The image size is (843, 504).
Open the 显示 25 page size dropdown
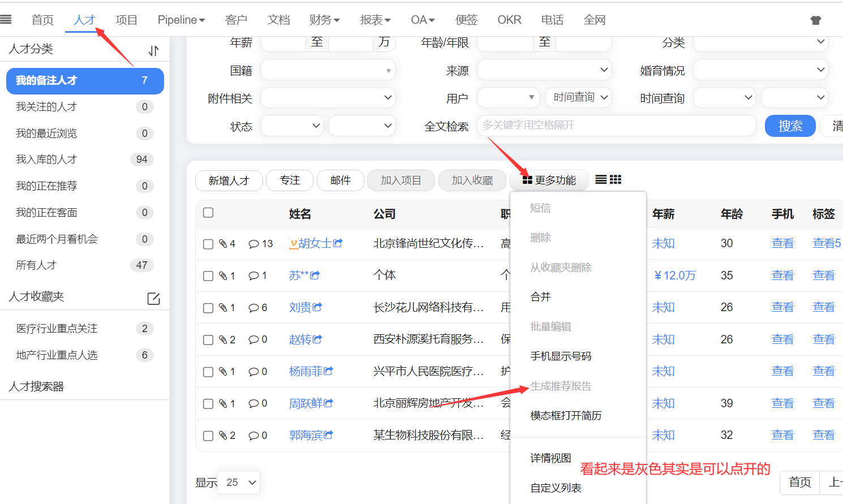coord(239,483)
